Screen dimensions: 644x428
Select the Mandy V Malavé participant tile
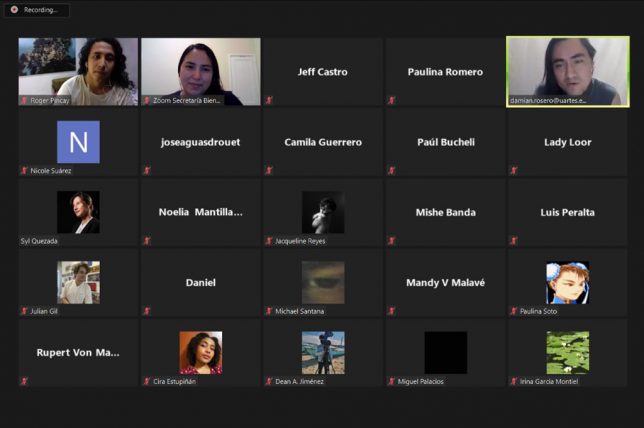pyautogui.click(x=445, y=282)
